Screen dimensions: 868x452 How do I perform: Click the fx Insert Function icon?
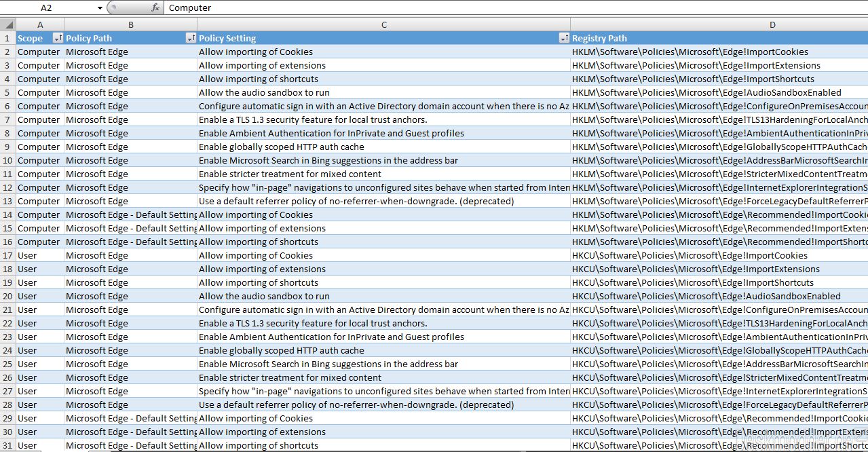click(155, 7)
